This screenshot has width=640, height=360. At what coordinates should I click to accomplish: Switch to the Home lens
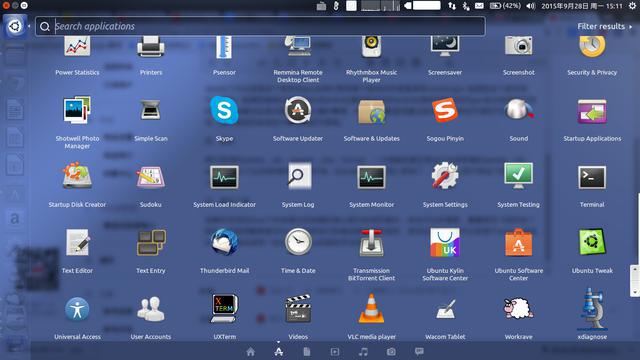(x=251, y=352)
